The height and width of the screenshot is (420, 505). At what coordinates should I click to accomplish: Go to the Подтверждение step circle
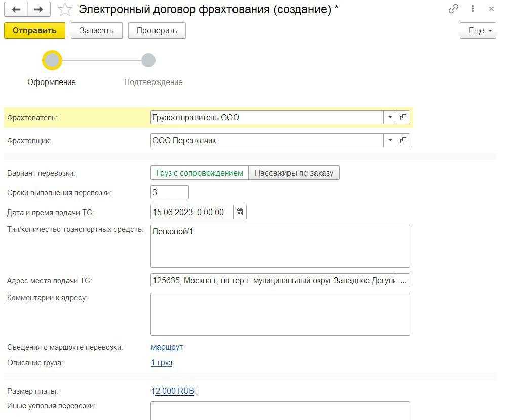point(148,60)
